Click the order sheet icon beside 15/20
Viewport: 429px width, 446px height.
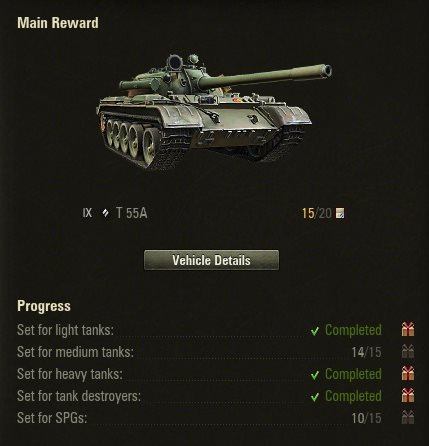pos(340,213)
